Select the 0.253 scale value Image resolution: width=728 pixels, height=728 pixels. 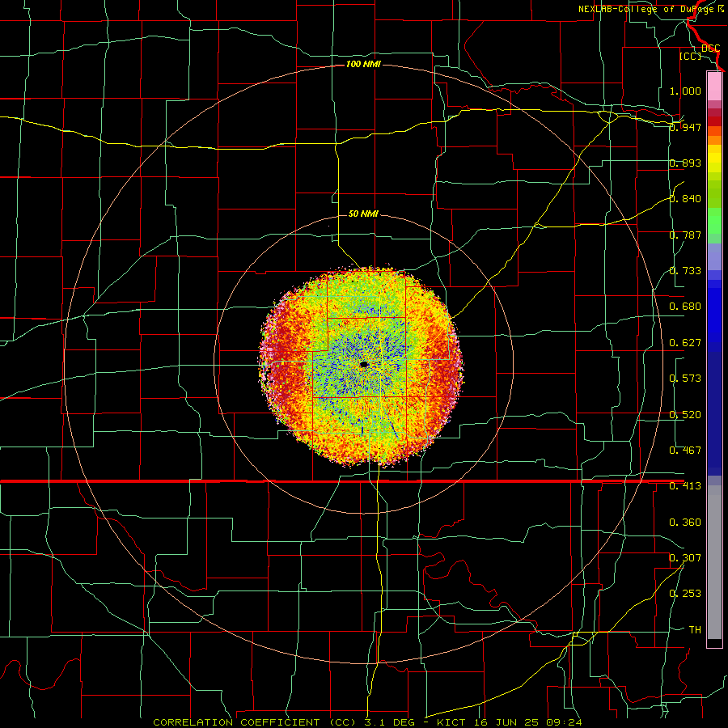click(x=685, y=594)
